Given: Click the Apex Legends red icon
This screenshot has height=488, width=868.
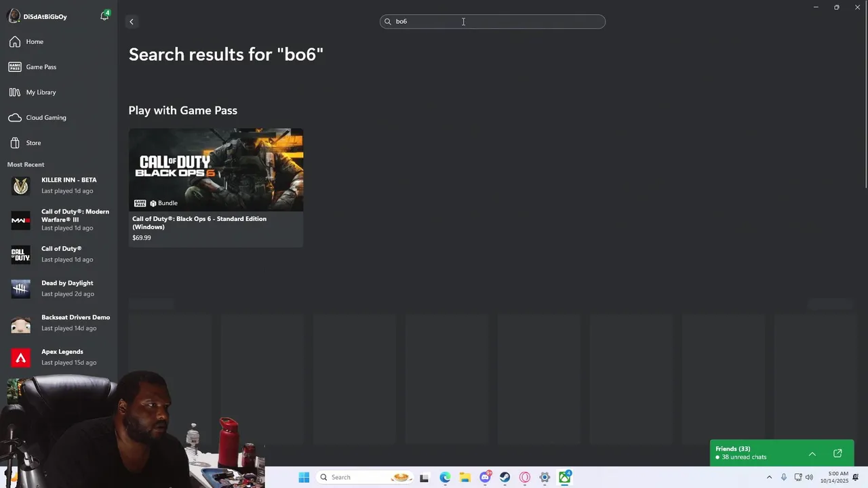Looking at the screenshot, I should [x=20, y=358].
